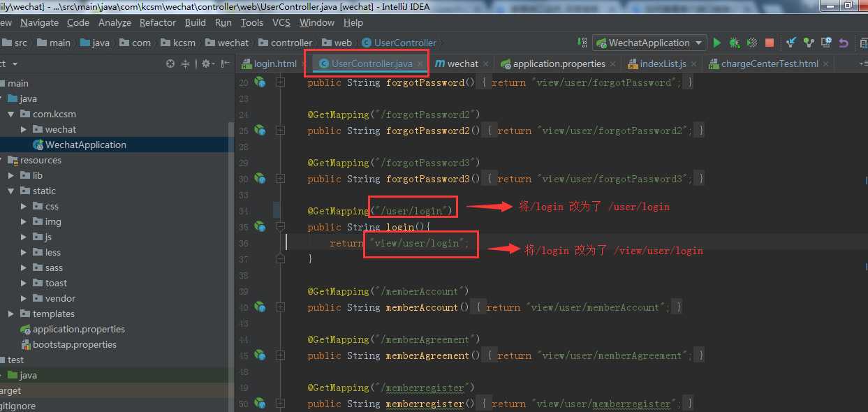Click the Spring gutter icon on line 45
The width and height of the screenshot is (868, 412).
point(260,355)
